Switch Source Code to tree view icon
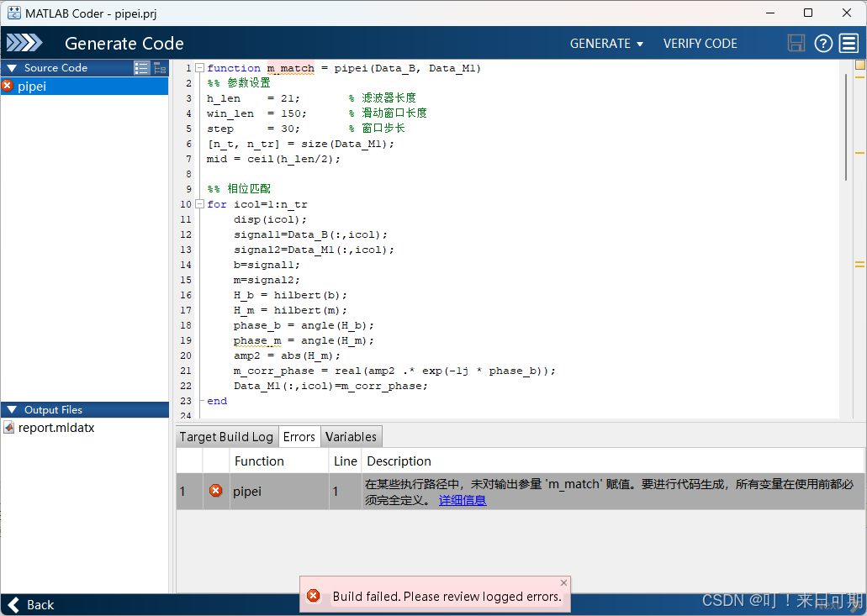 click(160, 68)
